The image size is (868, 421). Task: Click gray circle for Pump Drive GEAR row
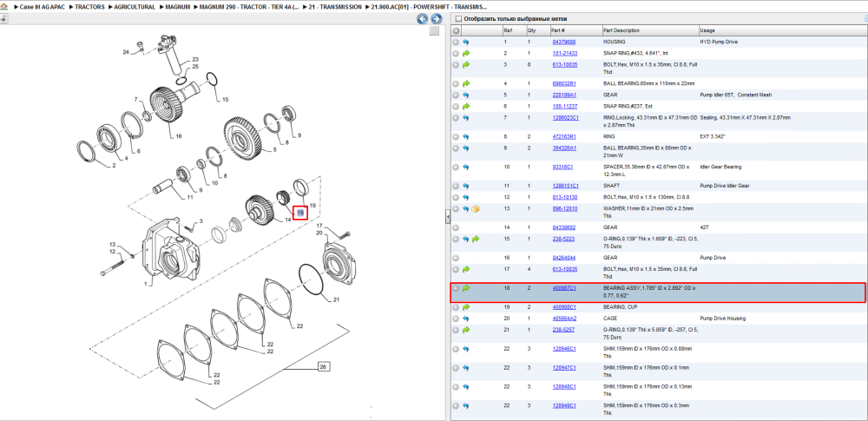457,258
